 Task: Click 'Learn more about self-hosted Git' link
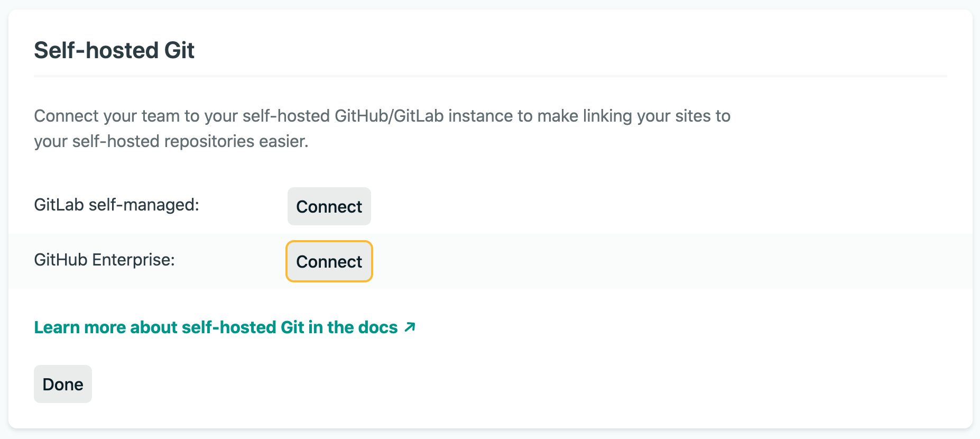(216, 327)
